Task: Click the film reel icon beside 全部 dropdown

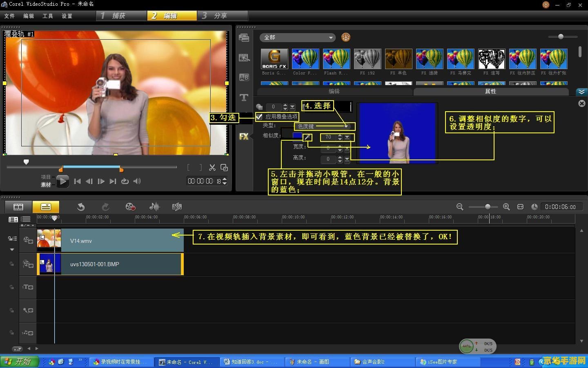Action: point(346,37)
